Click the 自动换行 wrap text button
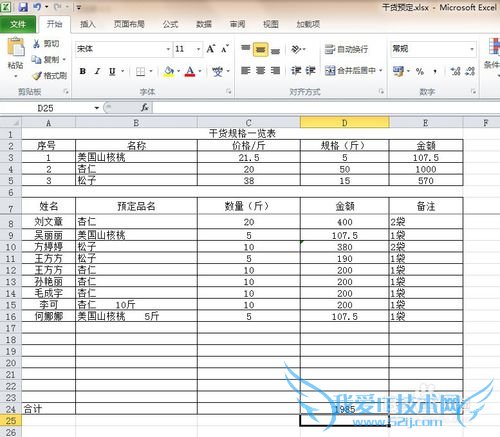The height and width of the screenshot is (437, 500). coord(347,49)
